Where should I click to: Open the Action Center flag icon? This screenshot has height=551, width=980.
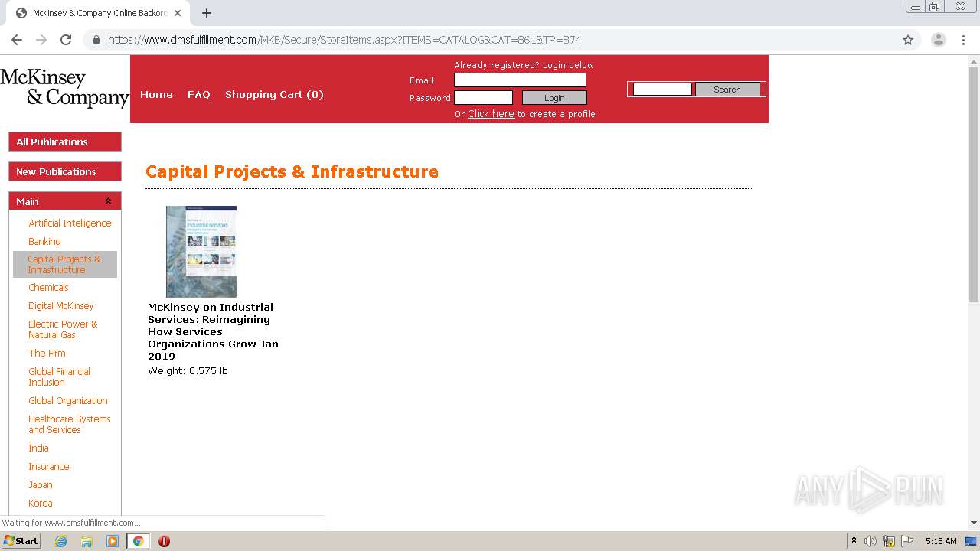coord(907,541)
